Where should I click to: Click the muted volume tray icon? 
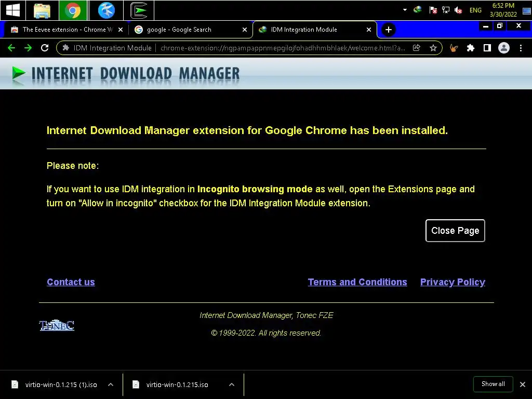[458, 10]
